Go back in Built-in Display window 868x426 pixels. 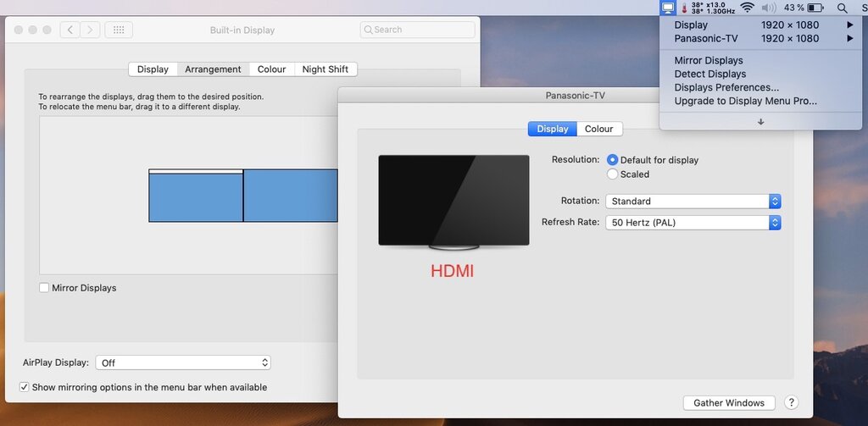pyautogui.click(x=70, y=30)
